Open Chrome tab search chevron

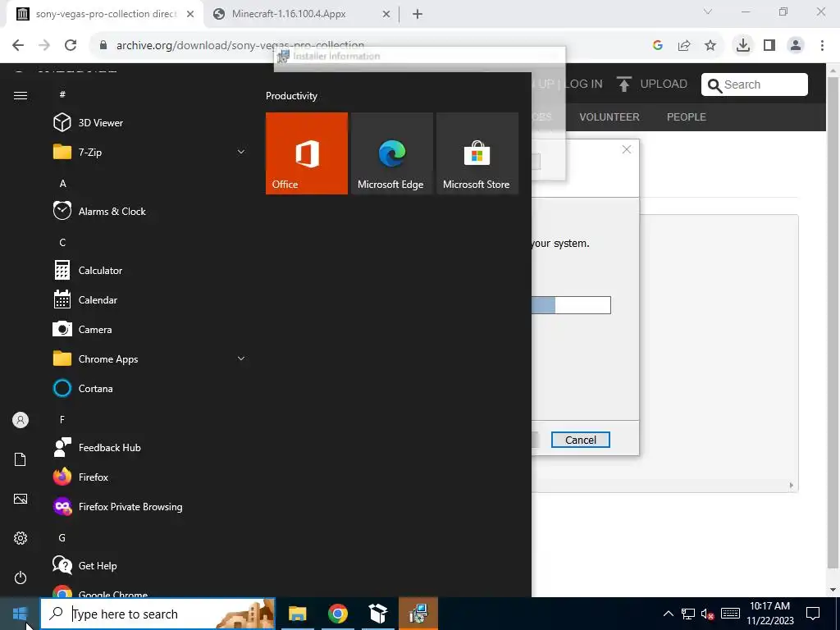click(708, 11)
